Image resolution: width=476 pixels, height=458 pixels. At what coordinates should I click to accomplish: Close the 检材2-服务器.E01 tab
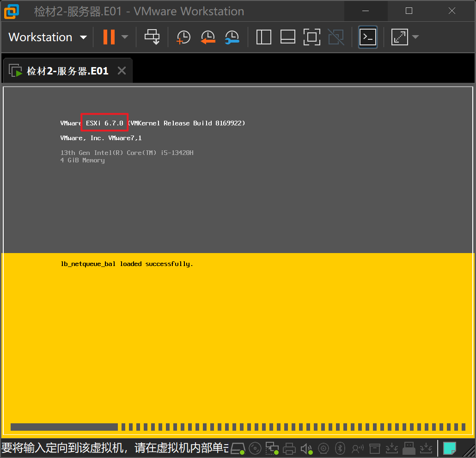tap(122, 71)
